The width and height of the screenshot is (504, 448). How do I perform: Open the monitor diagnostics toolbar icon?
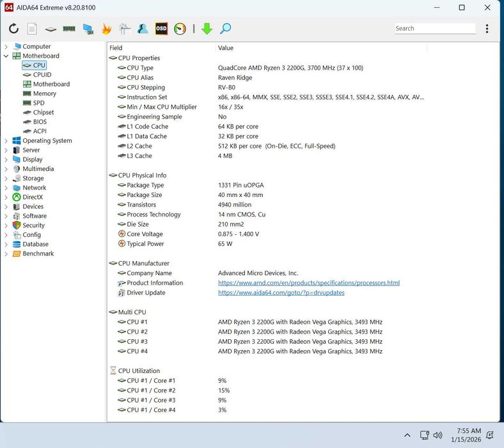(88, 29)
